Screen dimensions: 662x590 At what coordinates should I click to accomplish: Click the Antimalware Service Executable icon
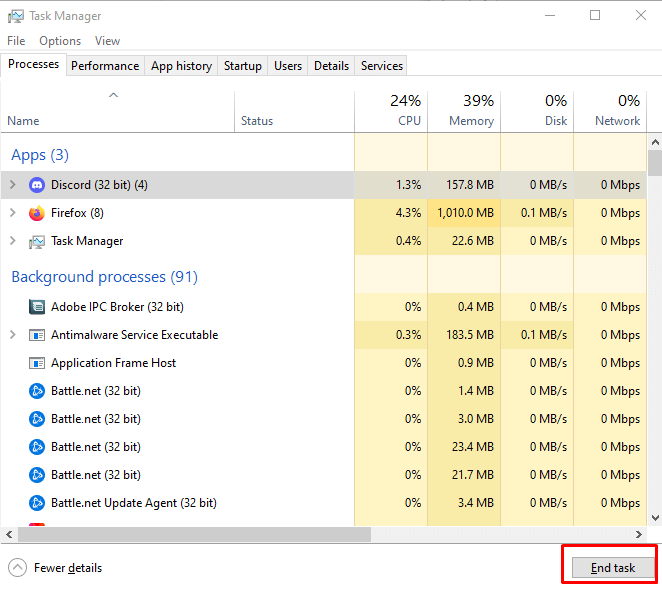[37, 335]
